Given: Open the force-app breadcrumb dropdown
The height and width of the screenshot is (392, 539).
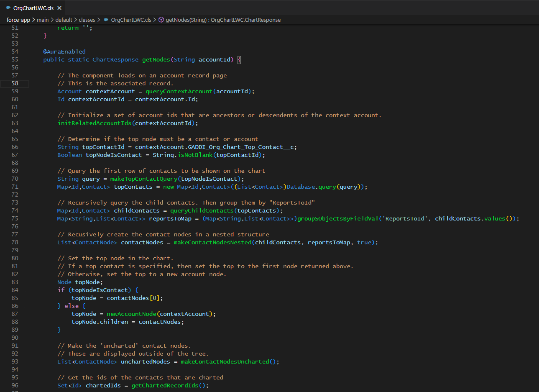Looking at the screenshot, I should click(18, 20).
